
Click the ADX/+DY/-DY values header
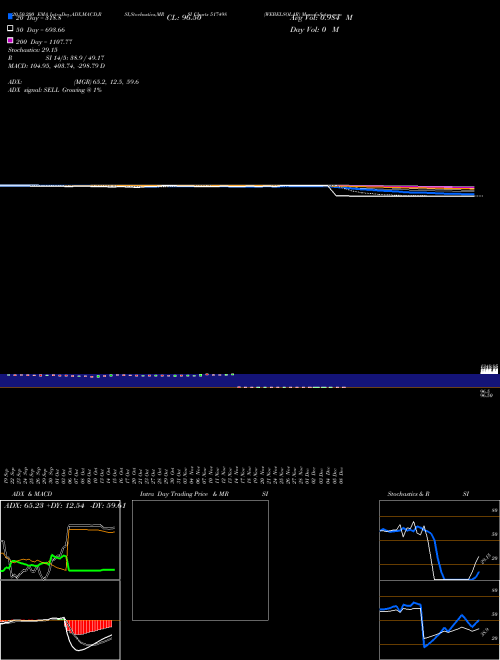click(65, 506)
